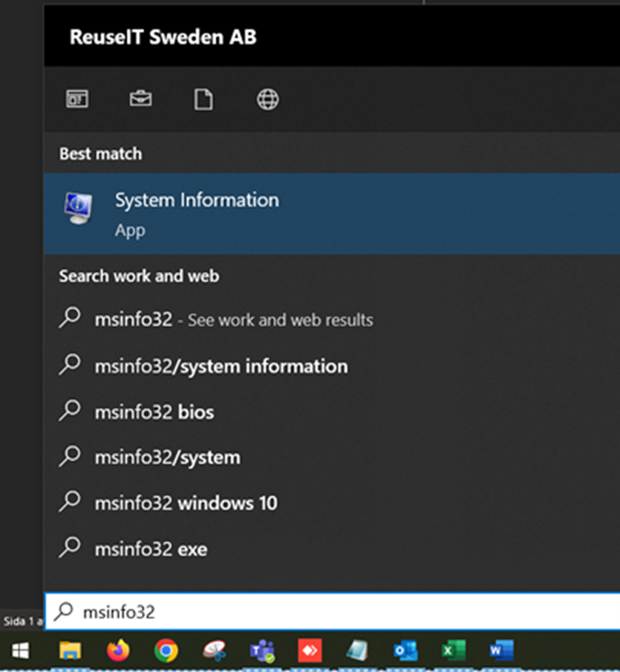Open Outlook from the taskbar
The height and width of the screenshot is (672, 620).
pos(405,650)
